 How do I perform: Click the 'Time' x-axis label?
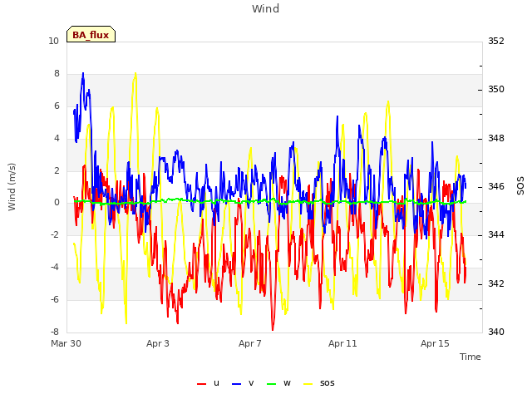pyautogui.click(x=470, y=357)
